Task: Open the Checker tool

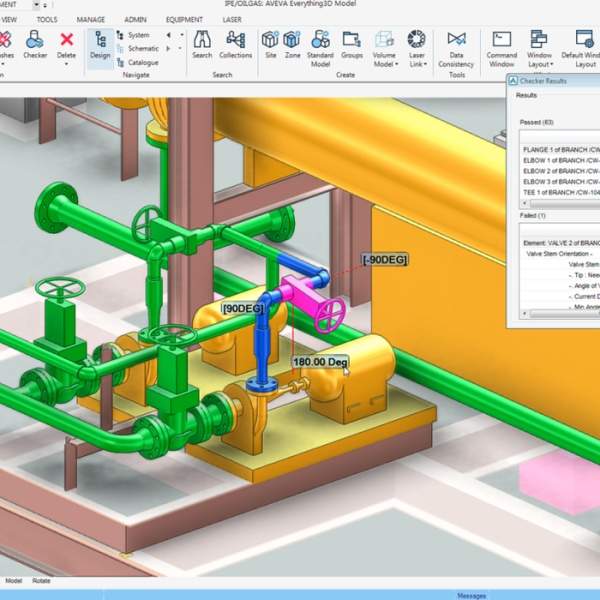Action: click(35, 45)
